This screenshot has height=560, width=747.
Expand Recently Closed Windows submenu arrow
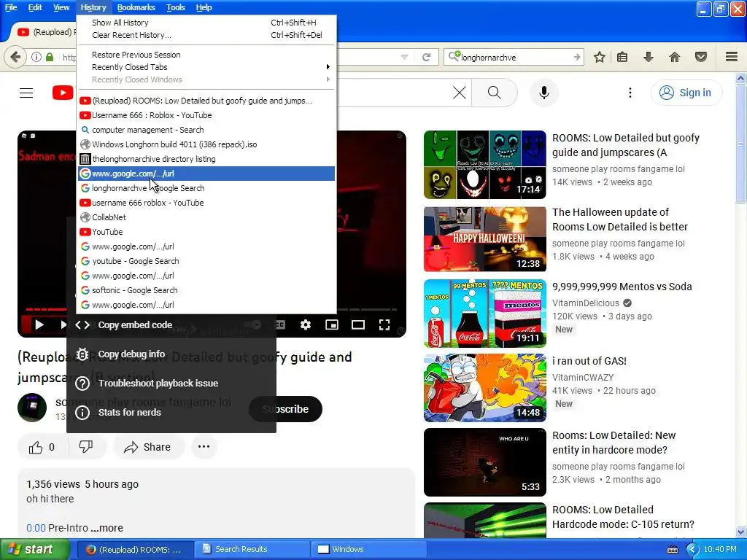(x=328, y=79)
